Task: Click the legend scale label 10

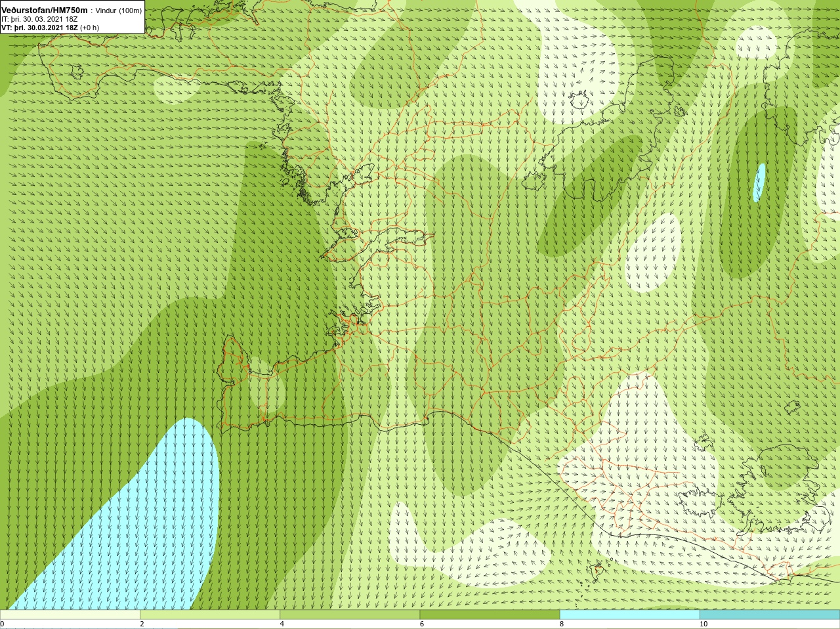Action: [x=703, y=624]
